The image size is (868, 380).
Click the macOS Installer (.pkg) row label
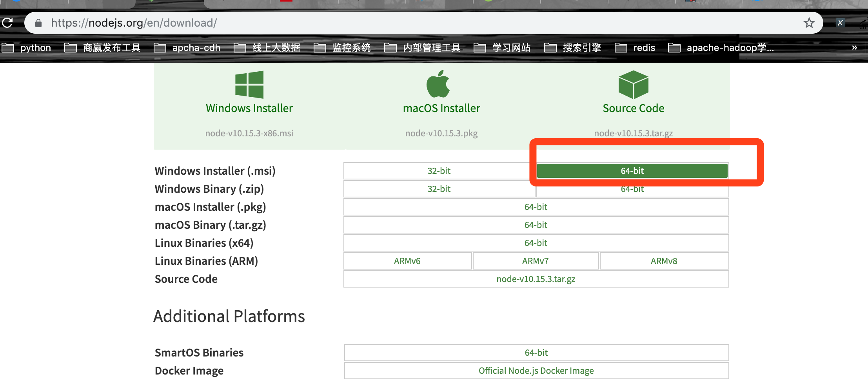pos(211,207)
